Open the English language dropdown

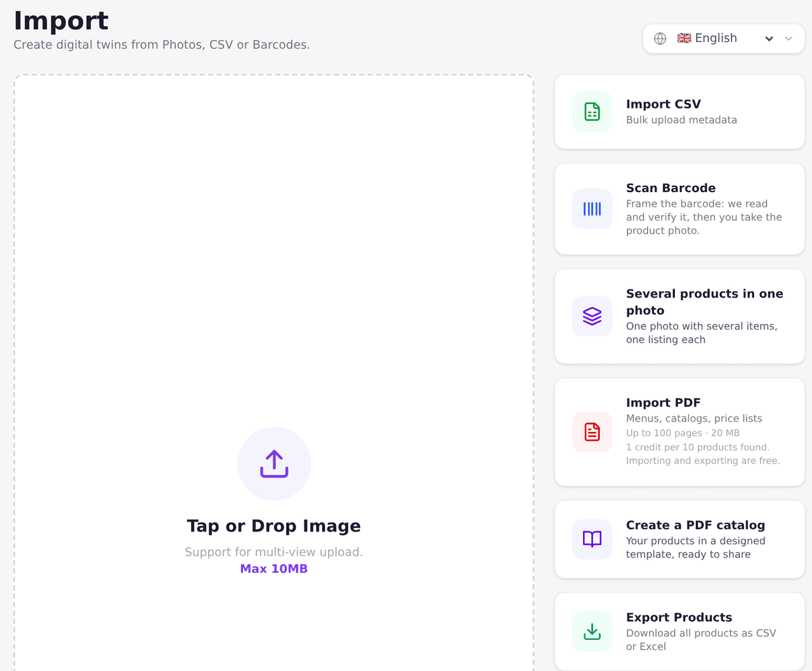(725, 38)
